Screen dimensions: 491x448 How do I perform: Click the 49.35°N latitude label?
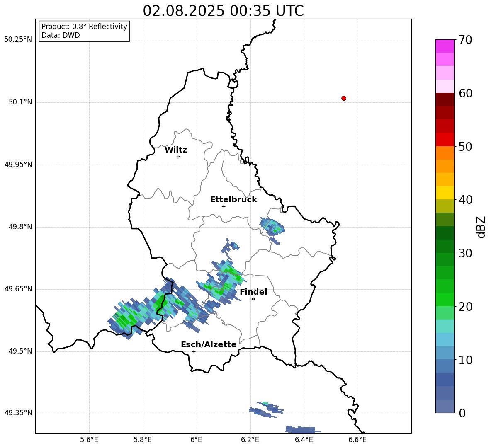point(18,413)
